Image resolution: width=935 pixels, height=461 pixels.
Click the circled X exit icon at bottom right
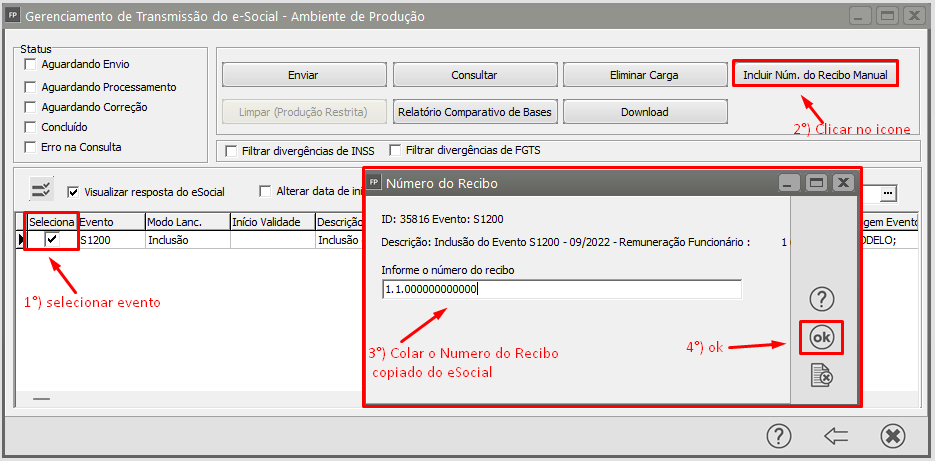pyautogui.click(x=893, y=436)
